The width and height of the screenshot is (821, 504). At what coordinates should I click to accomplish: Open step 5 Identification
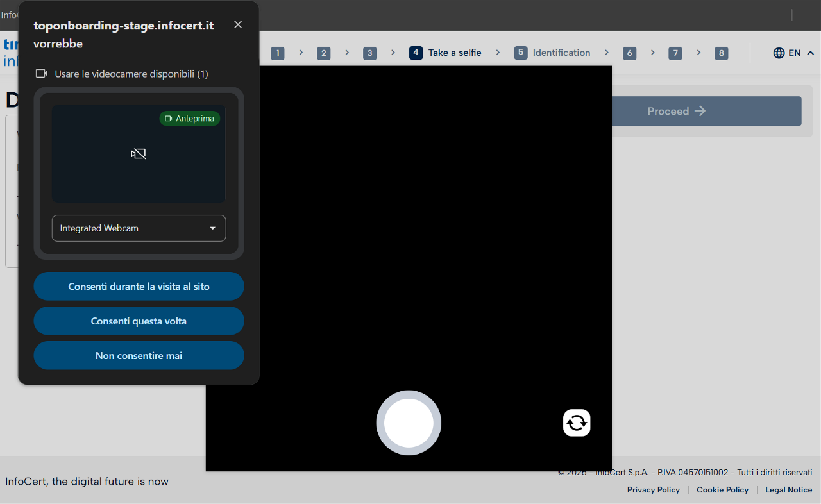[552, 53]
